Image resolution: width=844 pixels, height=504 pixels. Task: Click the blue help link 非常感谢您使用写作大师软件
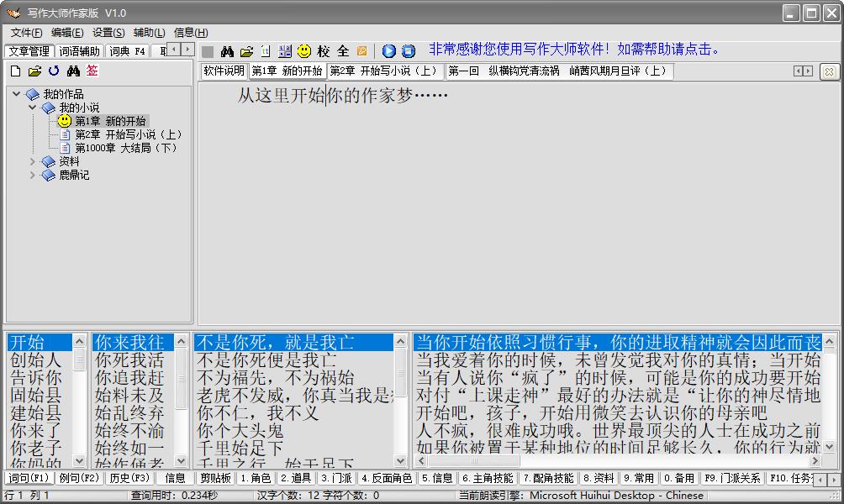point(574,50)
